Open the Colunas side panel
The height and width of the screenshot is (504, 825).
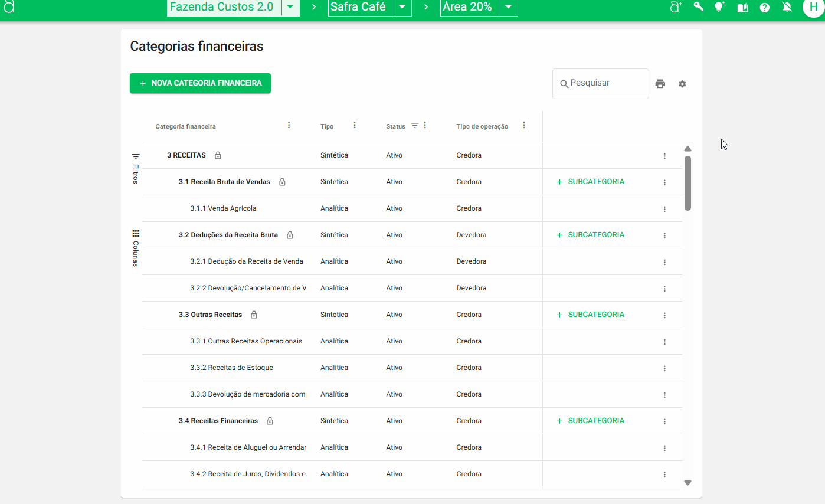point(136,248)
